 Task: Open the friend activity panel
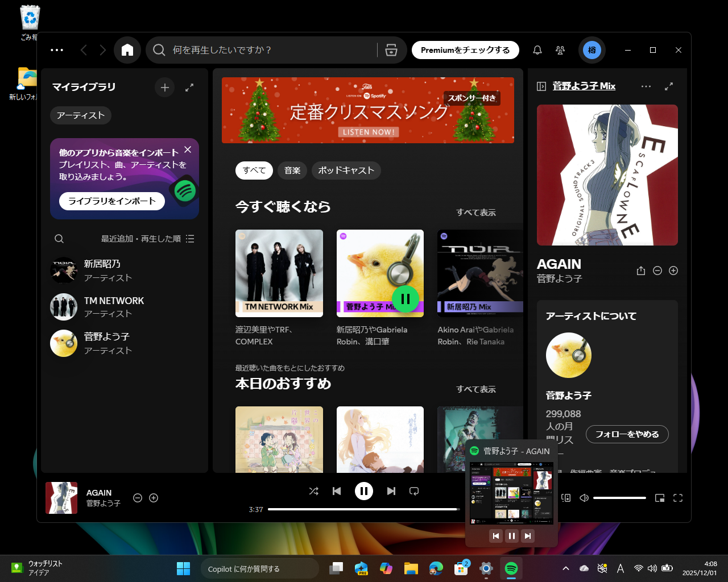(560, 50)
